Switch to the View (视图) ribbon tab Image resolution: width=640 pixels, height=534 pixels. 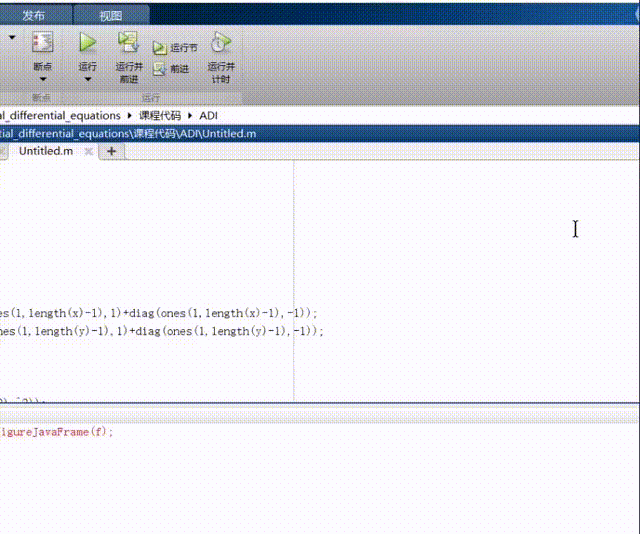[111, 16]
